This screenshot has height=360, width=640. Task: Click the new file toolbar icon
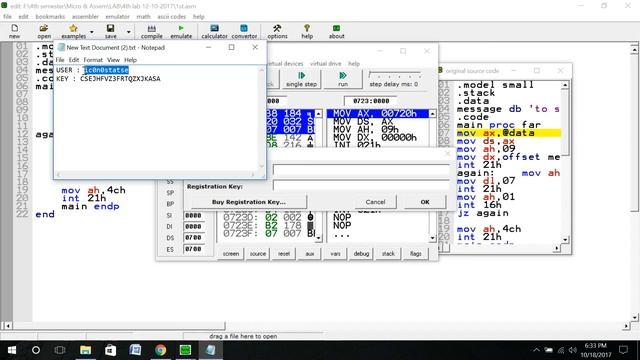[x=15, y=31]
